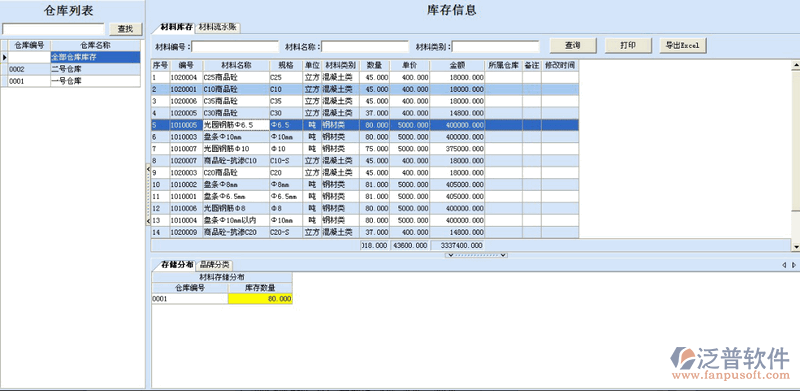This screenshot has width=800, height=391.
Task: Toggle the horizontal splitter below the totals row
Action: (x=476, y=255)
